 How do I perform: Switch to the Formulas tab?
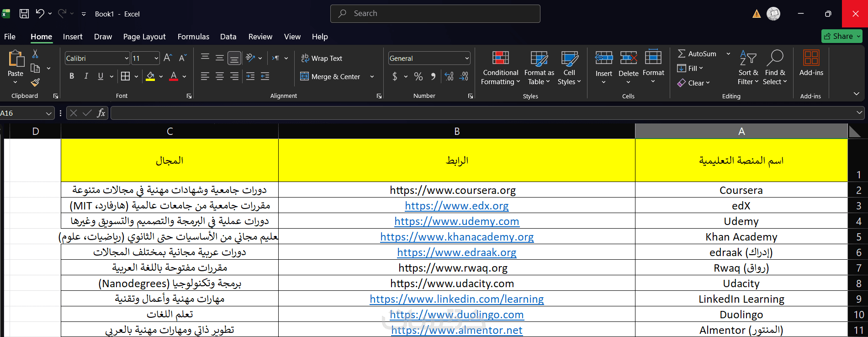coord(193,37)
